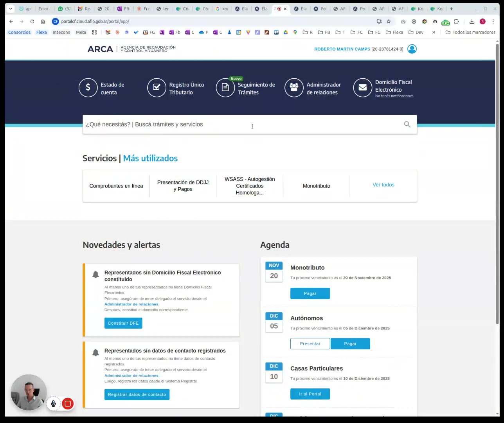Go back to the previous page

click(x=11, y=22)
